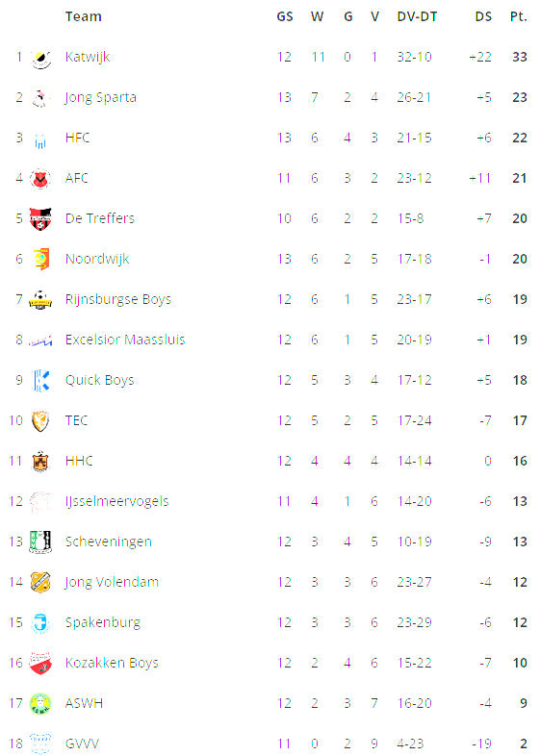
Task: Go to the HFC team link
Action: click(78, 138)
